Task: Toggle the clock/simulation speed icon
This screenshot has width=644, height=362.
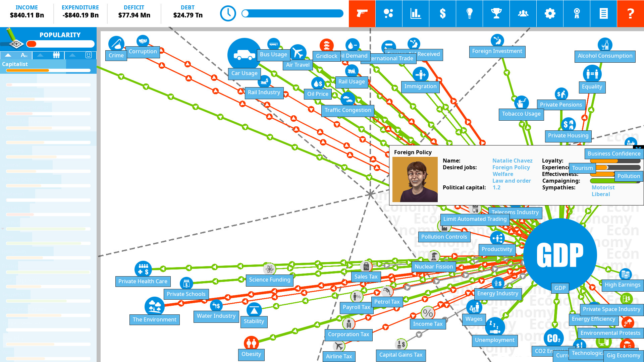Action: pyautogui.click(x=228, y=13)
